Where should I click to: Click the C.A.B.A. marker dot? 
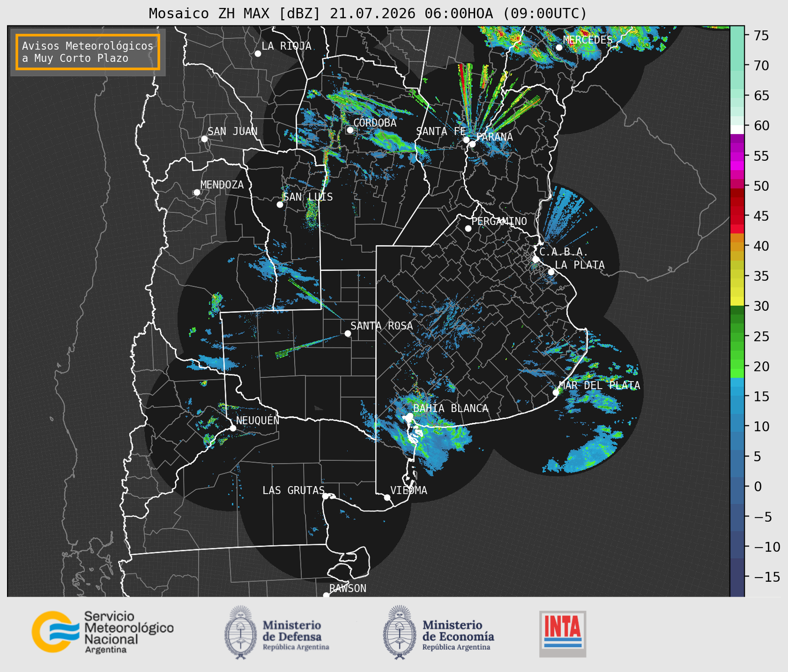pyautogui.click(x=536, y=259)
